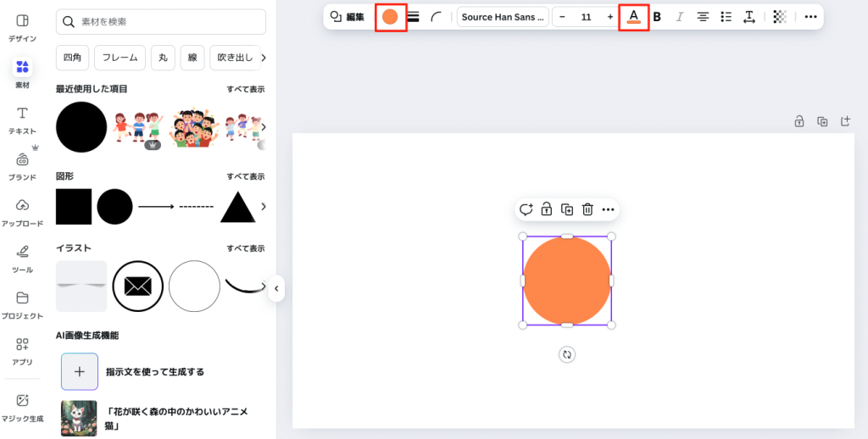Open the border style line icon
Screen dimensions: 868x439
(x=414, y=17)
